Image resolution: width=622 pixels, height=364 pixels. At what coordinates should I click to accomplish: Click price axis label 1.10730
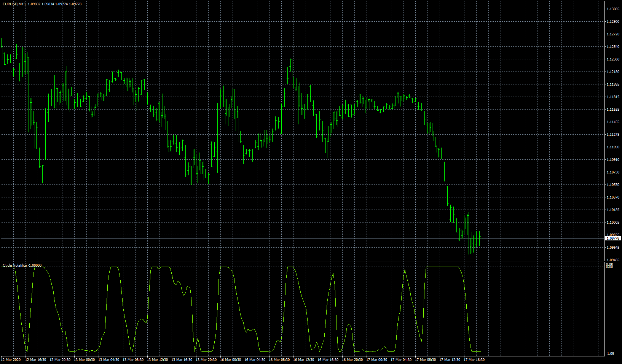tap(613, 172)
